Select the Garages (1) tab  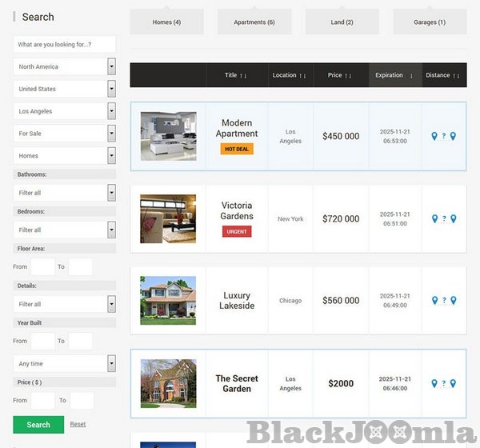coord(430,22)
